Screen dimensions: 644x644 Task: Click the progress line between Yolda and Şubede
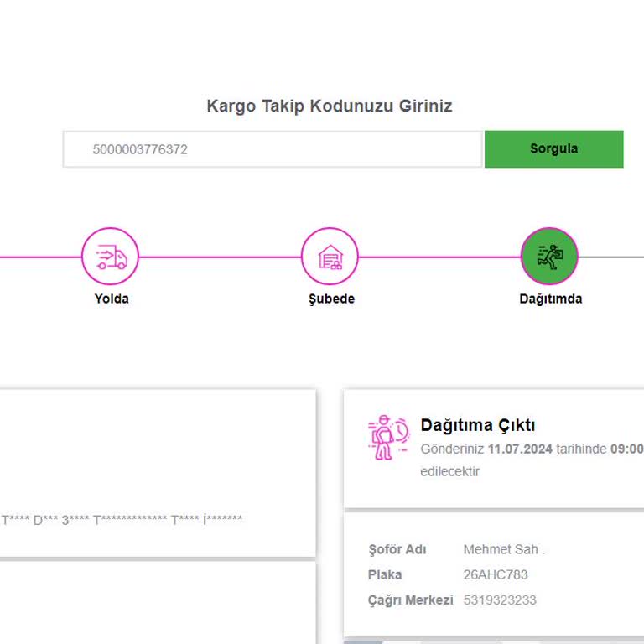(220, 257)
